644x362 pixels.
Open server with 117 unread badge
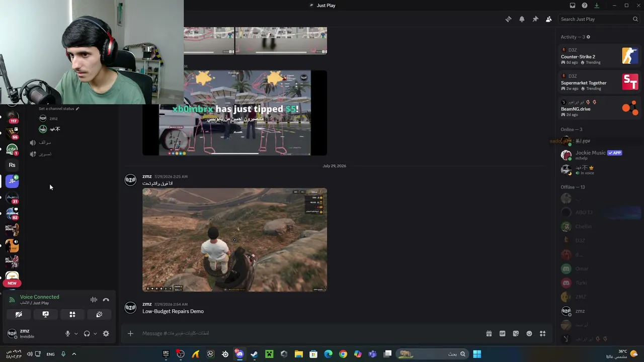12,118
